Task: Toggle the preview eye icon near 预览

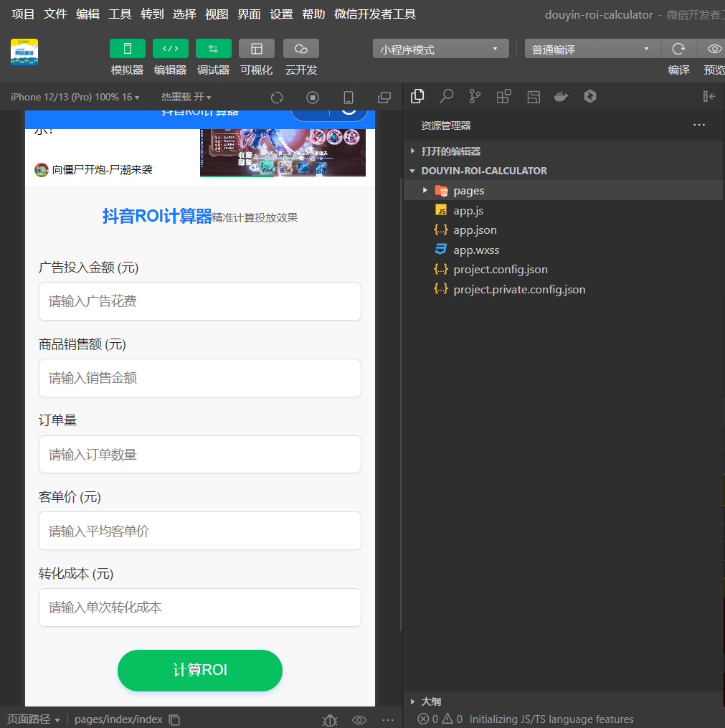Action: pos(713,49)
